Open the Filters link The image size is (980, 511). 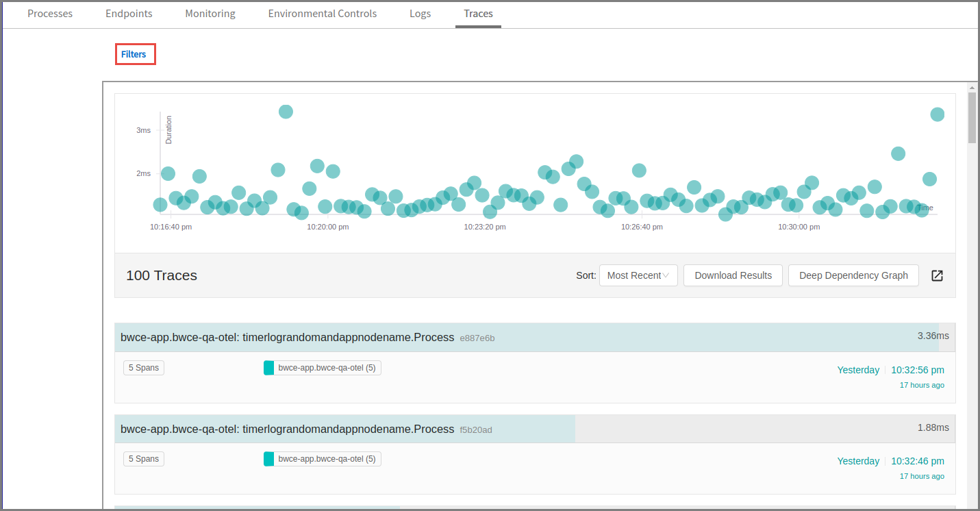click(x=134, y=54)
